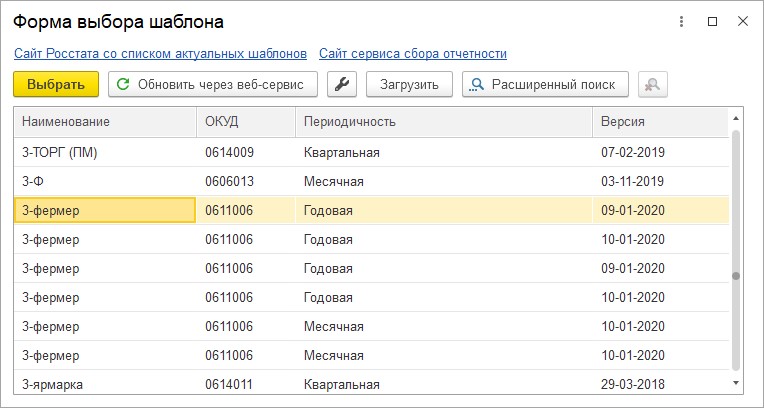764x408 pixels.
Task: Select the 3-ТОРГ (ПМ) row
Action: (371, 153)
